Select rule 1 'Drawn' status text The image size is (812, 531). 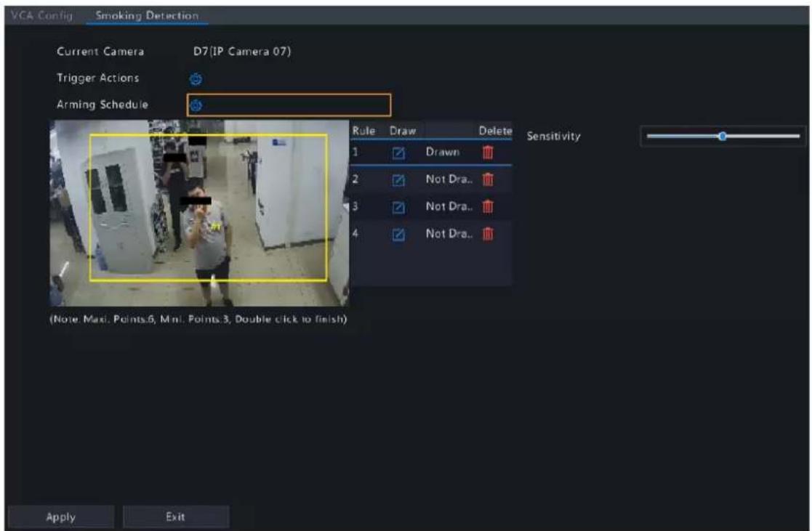pos(443,152)
